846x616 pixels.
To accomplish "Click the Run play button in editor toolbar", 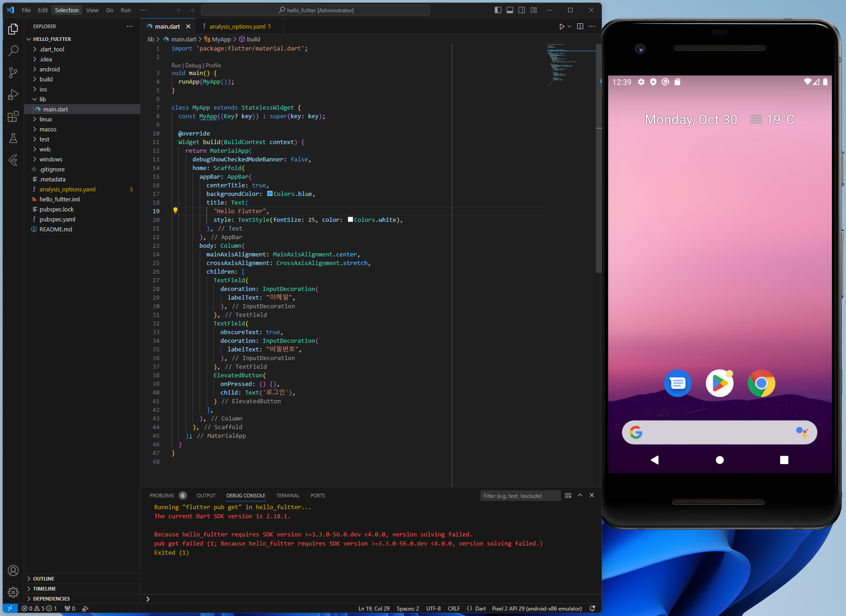I will (562, 26).
